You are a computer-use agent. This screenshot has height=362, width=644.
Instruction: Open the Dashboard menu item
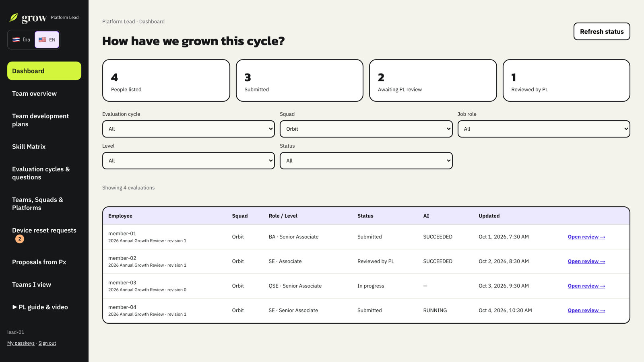point(44,71)
